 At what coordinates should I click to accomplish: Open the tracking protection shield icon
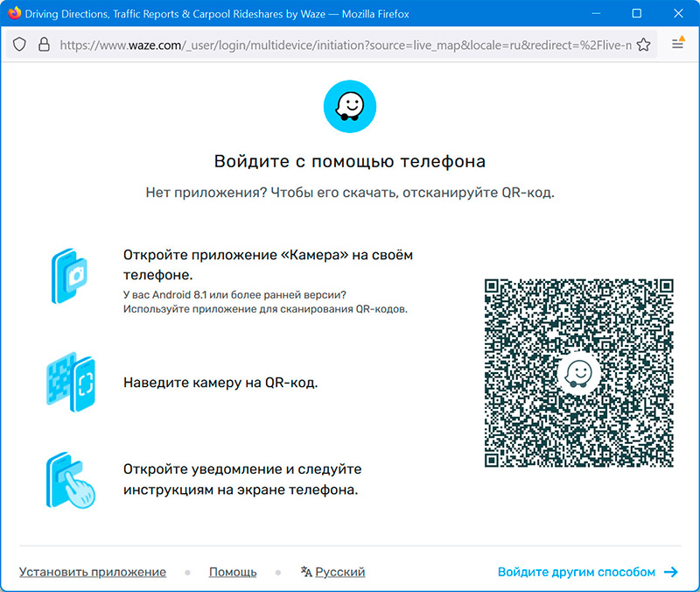pos(19,44)
